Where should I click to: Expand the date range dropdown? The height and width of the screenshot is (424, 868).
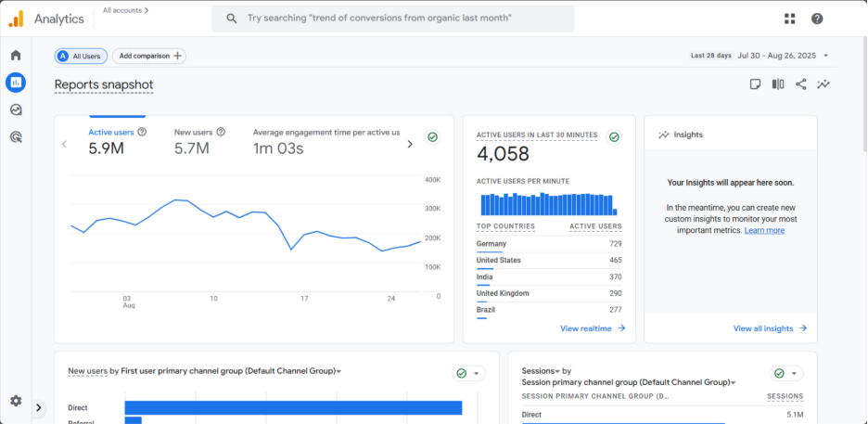[x=825, y=56]
